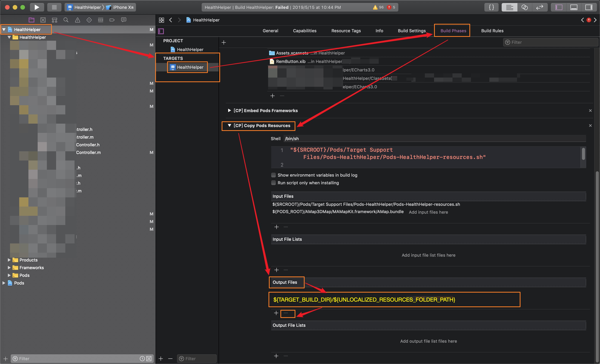600x364 pixels.
Task: Go back in editor history
Action: point(171,20)
